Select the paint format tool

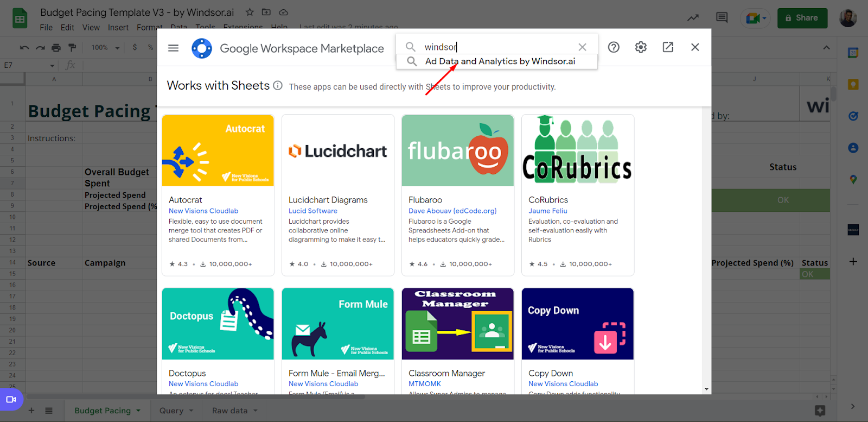point(72,48)
